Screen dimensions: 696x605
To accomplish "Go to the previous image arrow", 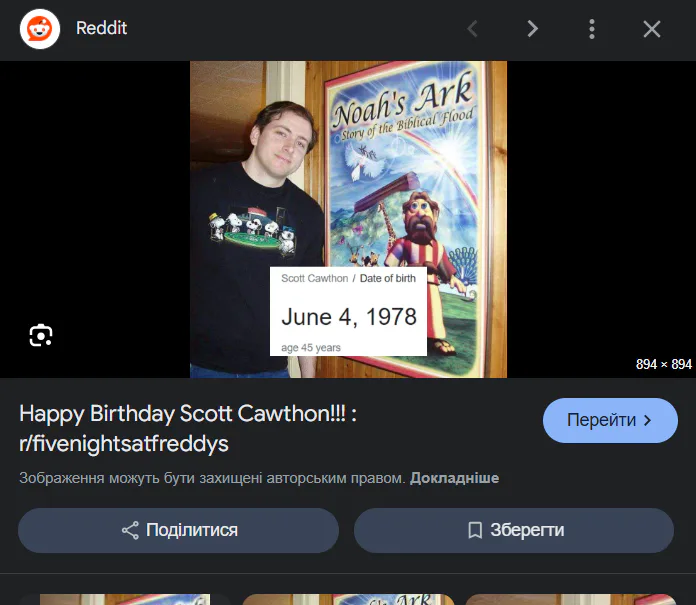I will tap(473, 29).
